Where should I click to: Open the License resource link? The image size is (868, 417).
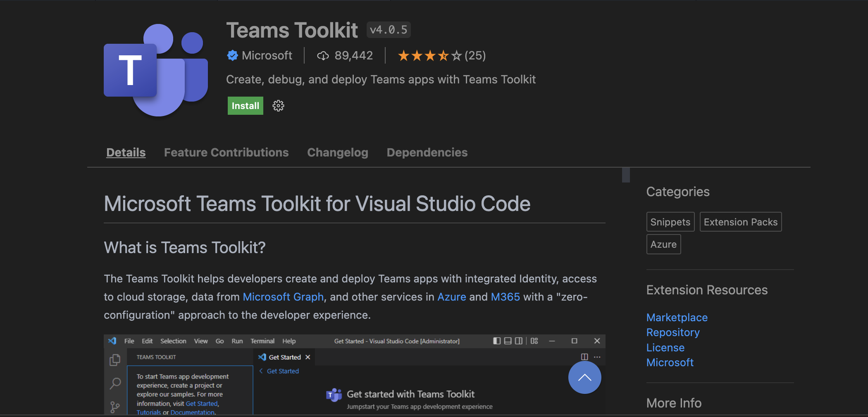pos(665,348)
